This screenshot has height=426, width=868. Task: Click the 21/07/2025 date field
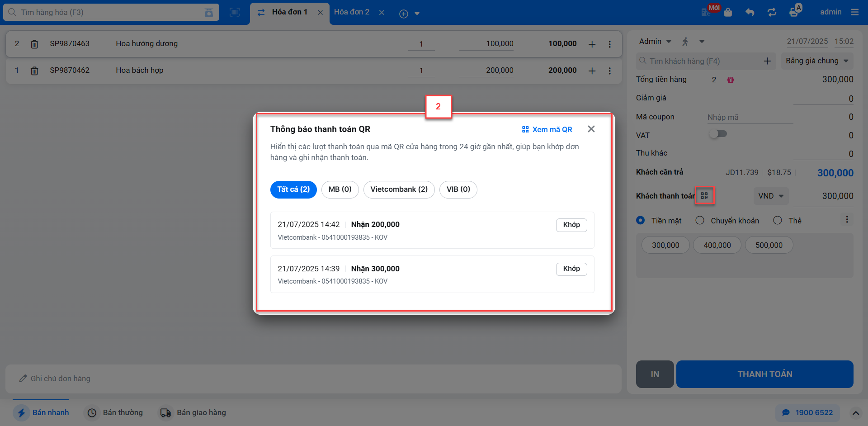tap(807, 41)
